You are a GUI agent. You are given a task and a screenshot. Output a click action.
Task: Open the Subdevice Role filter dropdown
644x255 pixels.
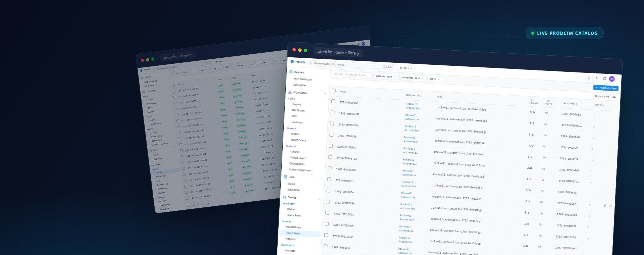pyautogui.click(x=413, y=78)
